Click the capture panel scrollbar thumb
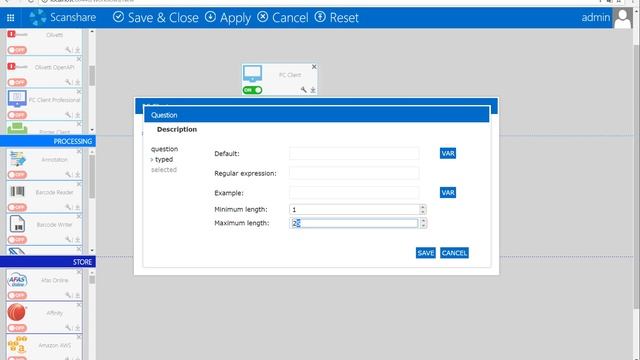The image size is (640, 360). (92, 76)
